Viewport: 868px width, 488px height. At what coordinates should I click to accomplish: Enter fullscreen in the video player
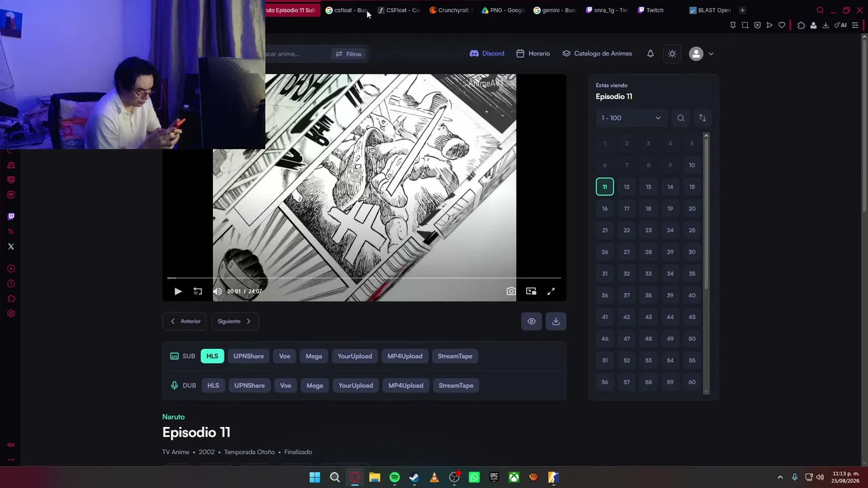[551, 291]
